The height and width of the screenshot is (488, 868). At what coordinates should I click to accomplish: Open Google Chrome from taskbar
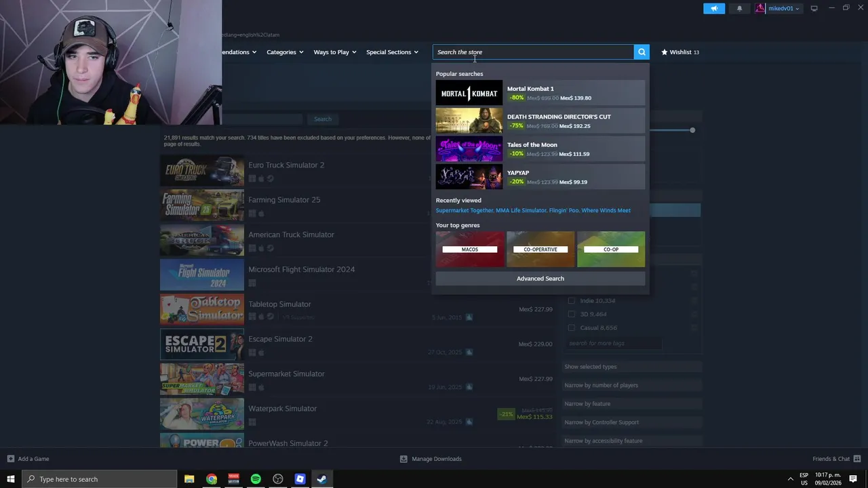click(212, 479)
